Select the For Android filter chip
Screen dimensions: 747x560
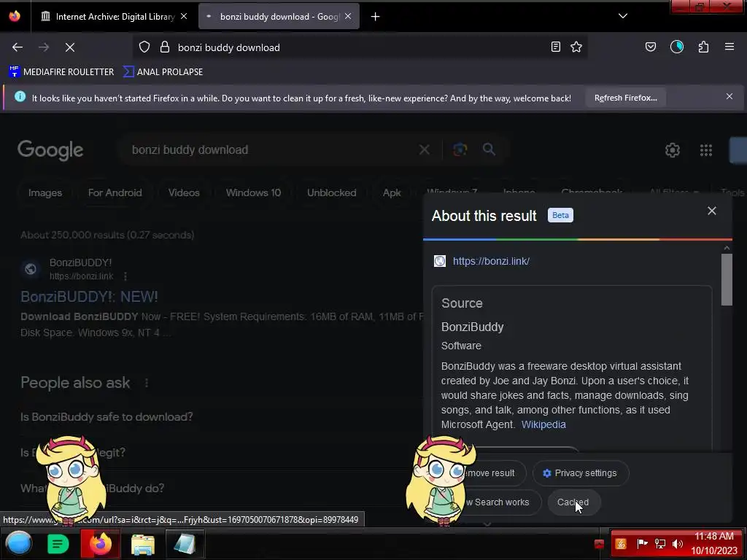click(x=115, y=192)
